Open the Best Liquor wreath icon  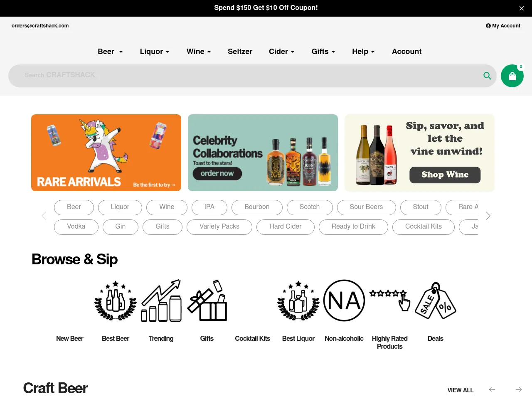pos(298,300)
